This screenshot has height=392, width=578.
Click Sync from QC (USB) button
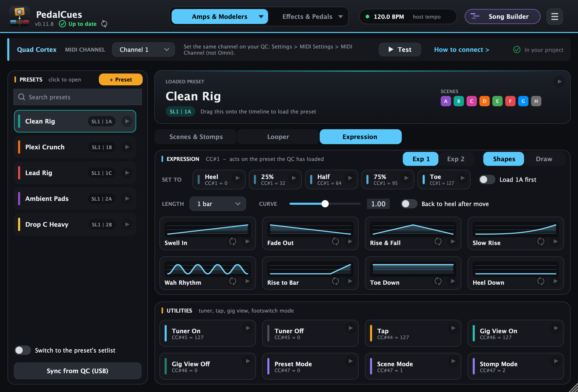click(x=77, y=371)
